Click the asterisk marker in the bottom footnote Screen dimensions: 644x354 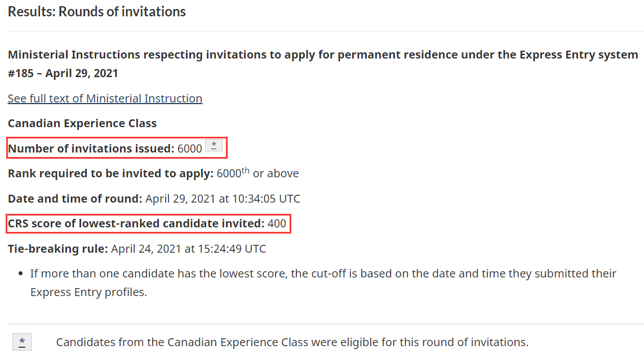point(22,342)
